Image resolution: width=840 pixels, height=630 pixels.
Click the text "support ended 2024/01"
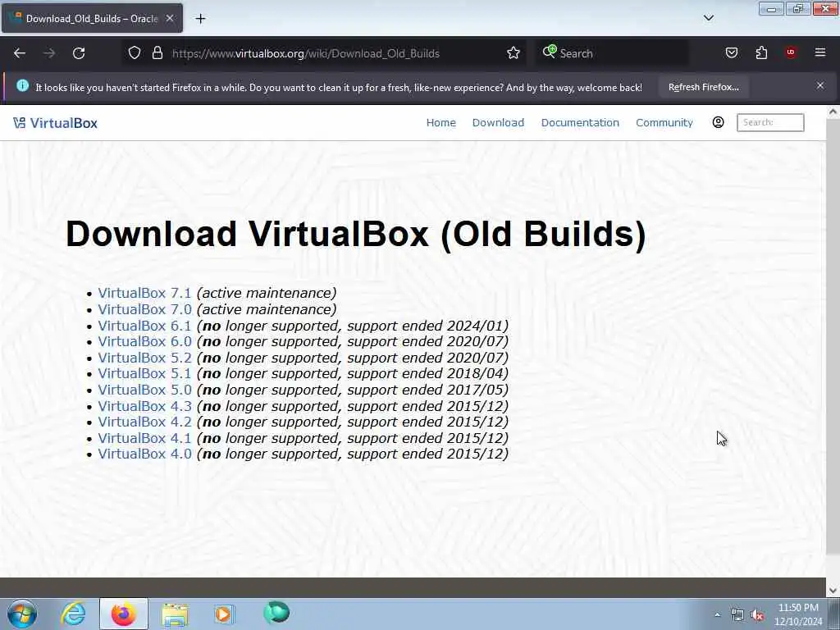tap(427, 326)
